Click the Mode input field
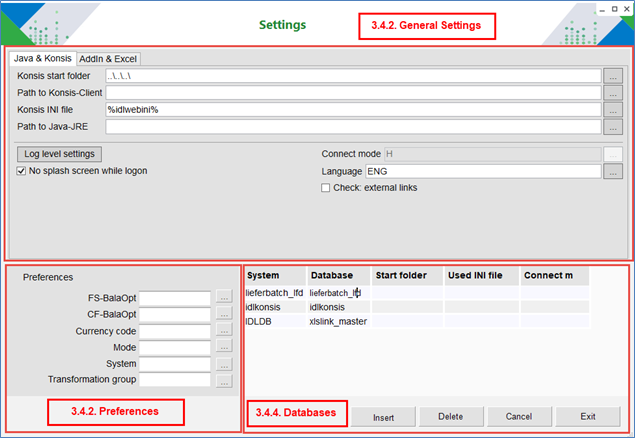The image size is (635, 438). [175, 347]
